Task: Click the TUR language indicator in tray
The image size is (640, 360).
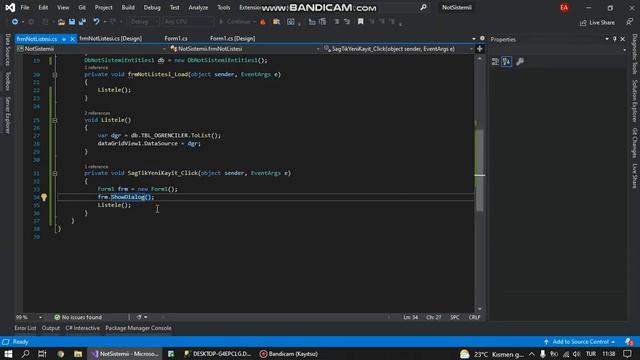Action: pyautogui.click(x=591, y=354)
